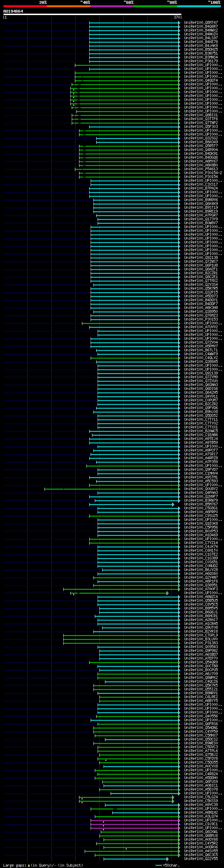Select hit UniRef100_B5M767

click(x=201, y=504)
